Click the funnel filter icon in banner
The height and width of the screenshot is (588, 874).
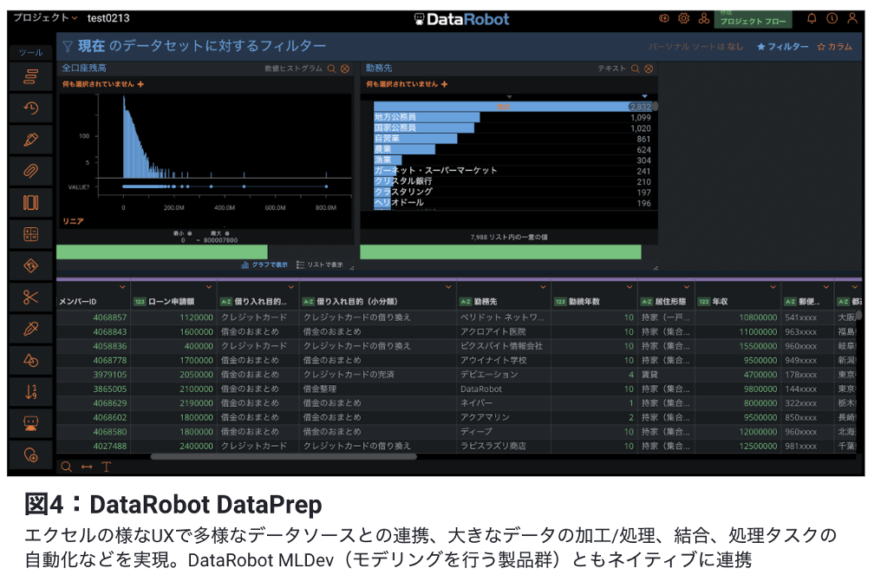pyautogui.click(x=68, y=46)
